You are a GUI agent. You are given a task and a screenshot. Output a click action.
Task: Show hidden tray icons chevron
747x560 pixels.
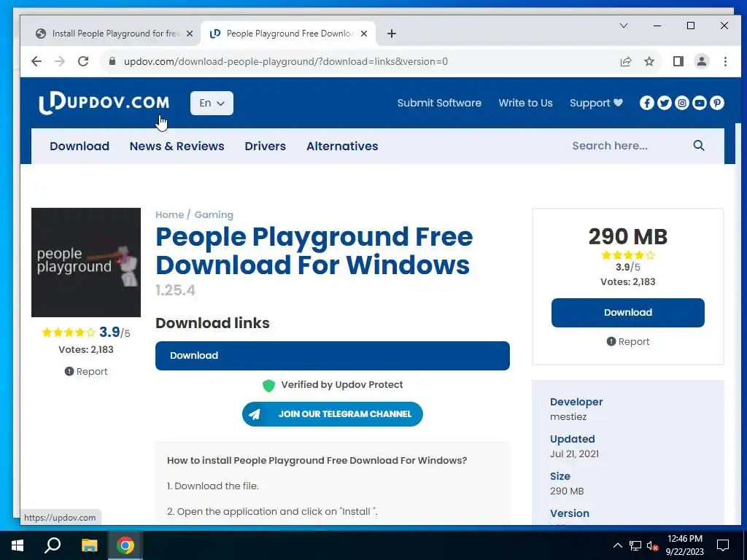[x=617, y=545]
